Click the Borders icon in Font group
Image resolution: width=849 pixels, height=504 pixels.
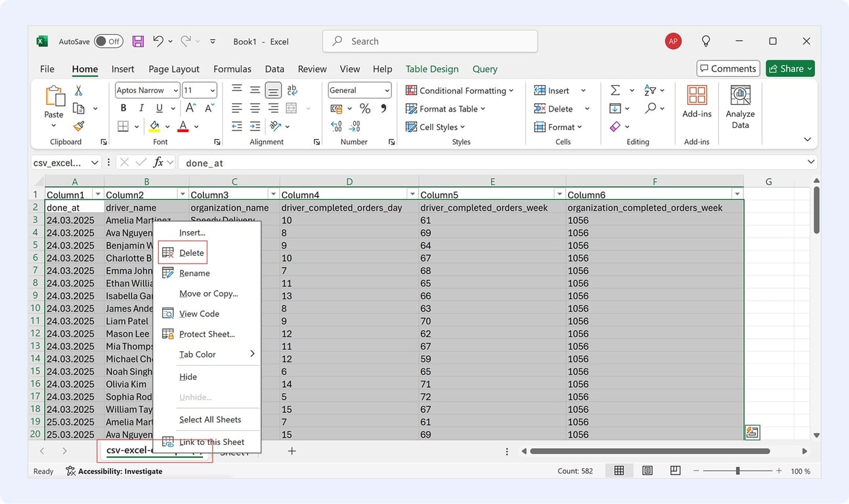coord(123,126)
